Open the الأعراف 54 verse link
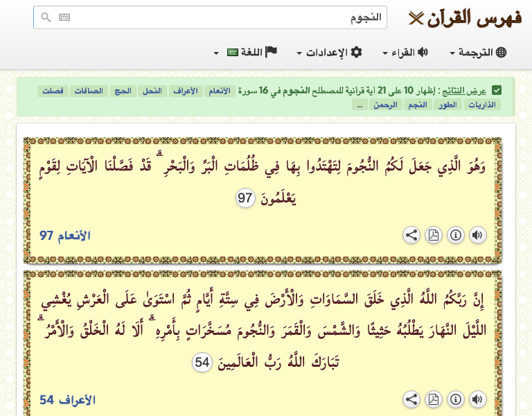Viewport: 532px width, 416px height. pyautogui.click(x=67, y=400)
